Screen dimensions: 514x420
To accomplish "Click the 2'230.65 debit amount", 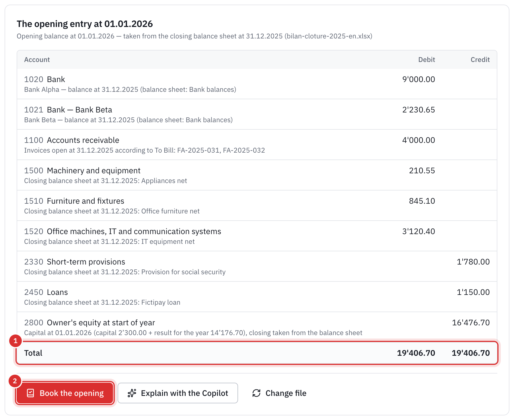I will [x=418, y=110].
